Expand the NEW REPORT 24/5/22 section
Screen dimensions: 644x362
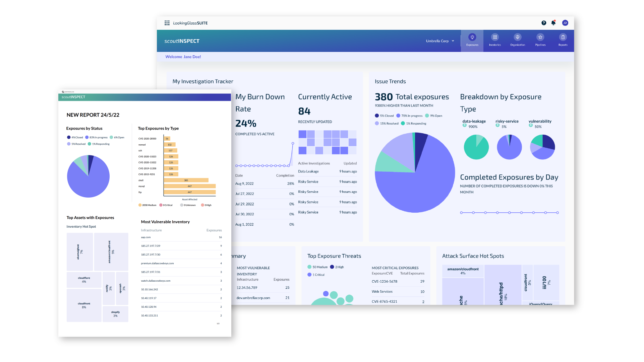coord(93,115)
